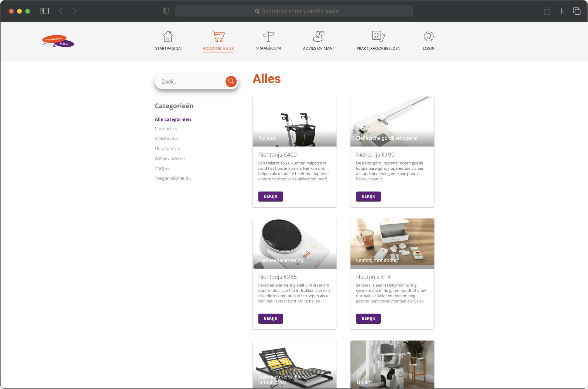Image resolution: width=588 pixels, height=389 pixels.
Task: Open a new browser tab with plus icon
Action: pyautogui.click(x=561, y=11)
